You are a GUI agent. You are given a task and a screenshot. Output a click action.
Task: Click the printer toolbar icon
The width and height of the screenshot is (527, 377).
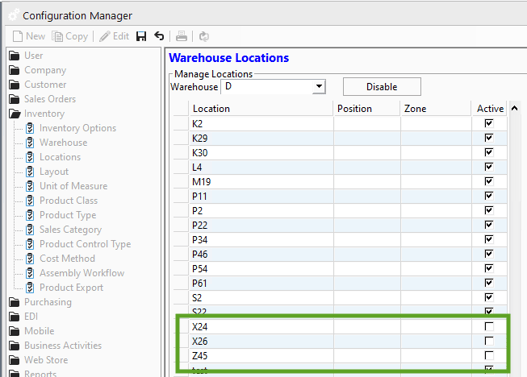(181, 36)
